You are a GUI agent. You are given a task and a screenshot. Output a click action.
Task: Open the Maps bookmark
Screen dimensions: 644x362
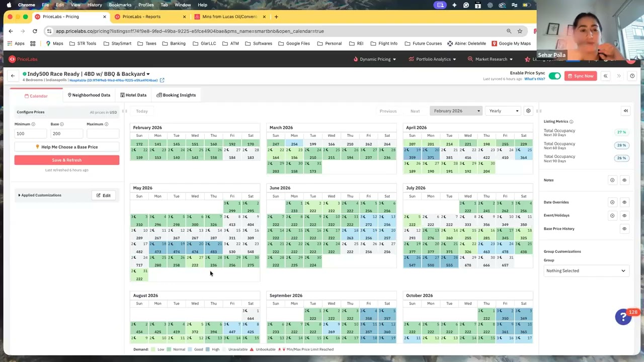pyautogui.click(x=54, y=43)
